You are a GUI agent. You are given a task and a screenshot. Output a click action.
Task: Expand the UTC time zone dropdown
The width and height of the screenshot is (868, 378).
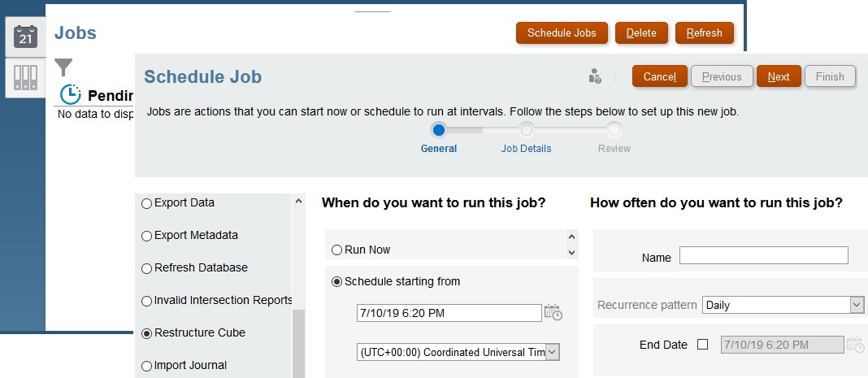[x=552, y=352]
